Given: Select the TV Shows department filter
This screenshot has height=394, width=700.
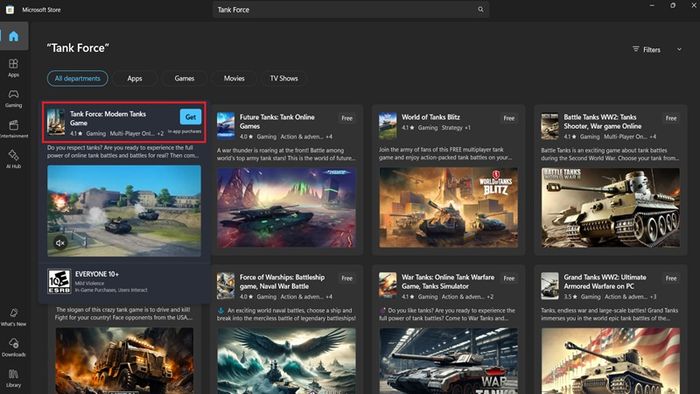Looking at the screenshot, I should pyautogui.click(x=284, y=79).
